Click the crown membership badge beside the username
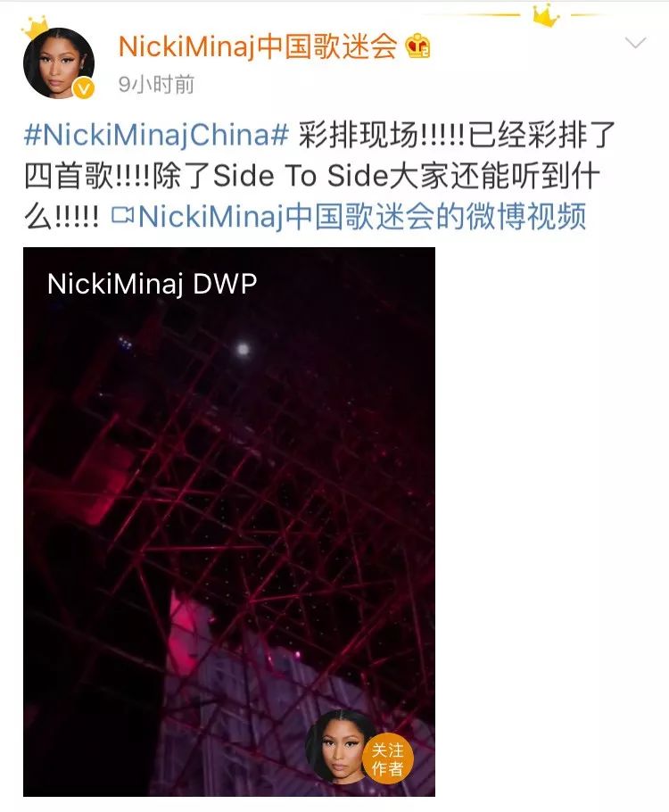The height and width of the screenshot is (812, 669). pos(417,46)
